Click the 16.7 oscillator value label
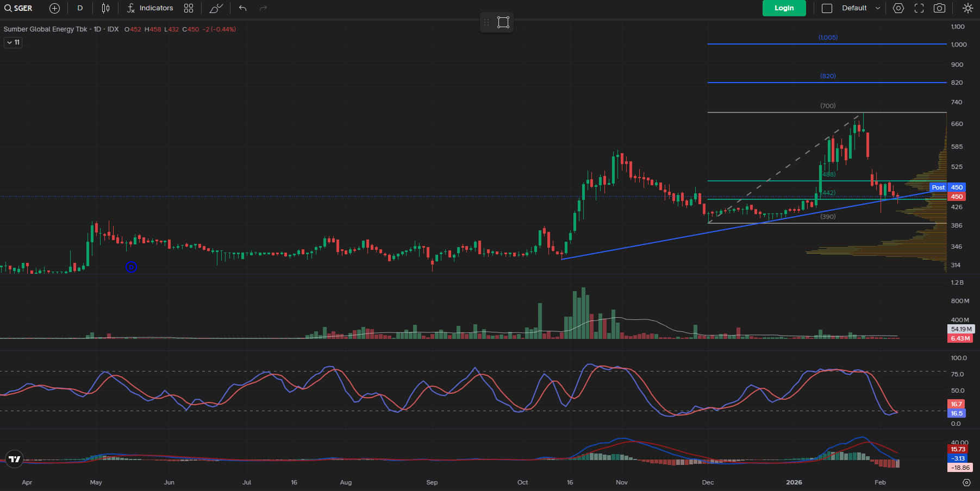The image size is (980, 491). (x=957, y=404)
